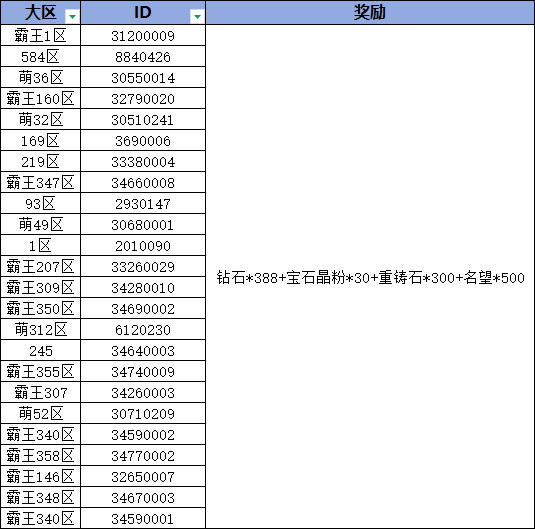The width and height of the screenshot is (535, 529).
Task: Select the merged reward cell 钻石*388+宝石晶粉*30
Action: click(x=370, y=277)
